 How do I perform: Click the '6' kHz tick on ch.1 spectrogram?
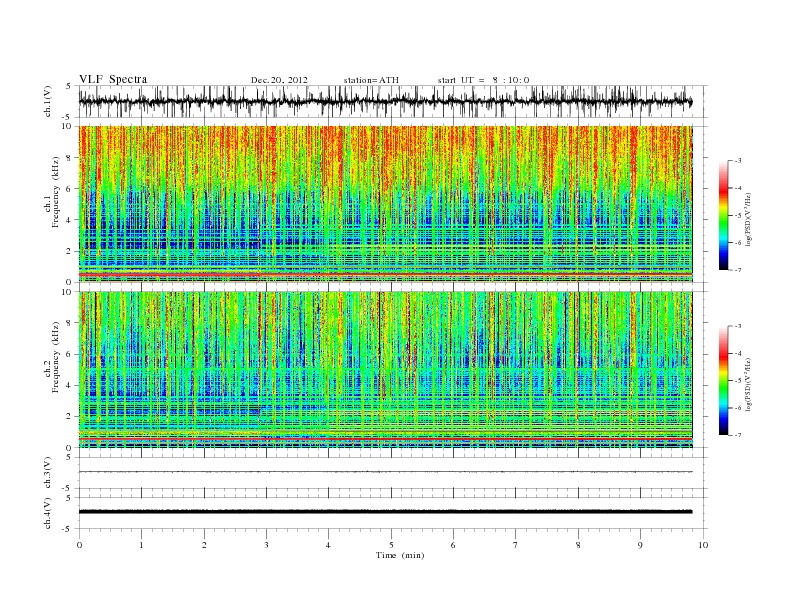(69, 189)
